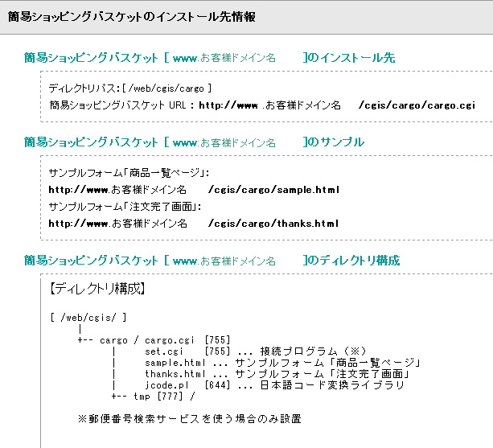493x448 pixels.
Task: Click the インストール先 section heading
Action: (x=209, y=58)
